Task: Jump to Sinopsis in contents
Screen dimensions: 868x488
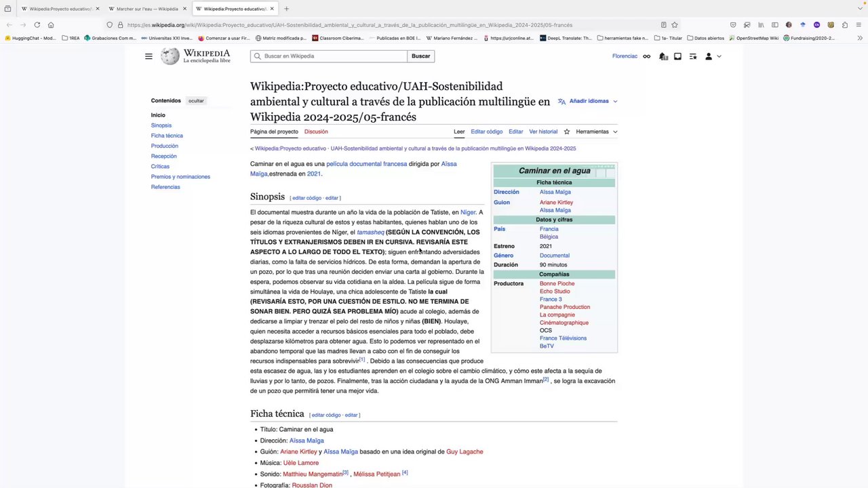Action: [161, 125]
